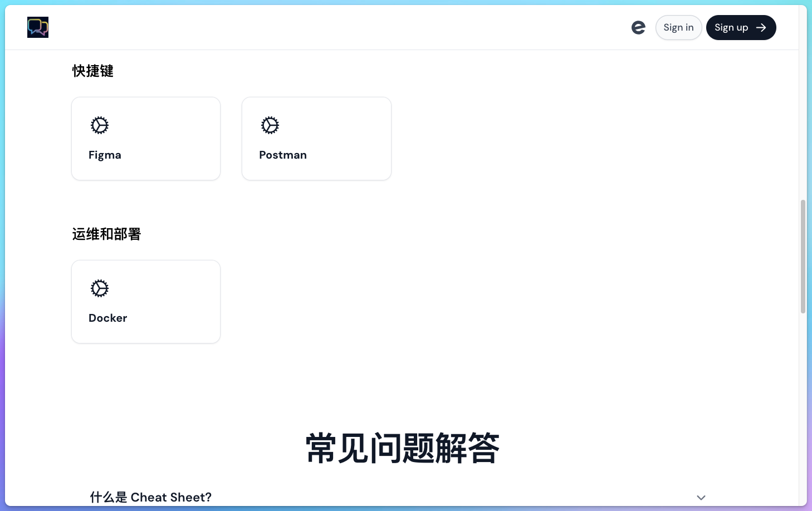Image resolution: width=812 pixels, height=511 pixels.
Task: Click the gear icon on the Docker card
Action: coord(99,288)
